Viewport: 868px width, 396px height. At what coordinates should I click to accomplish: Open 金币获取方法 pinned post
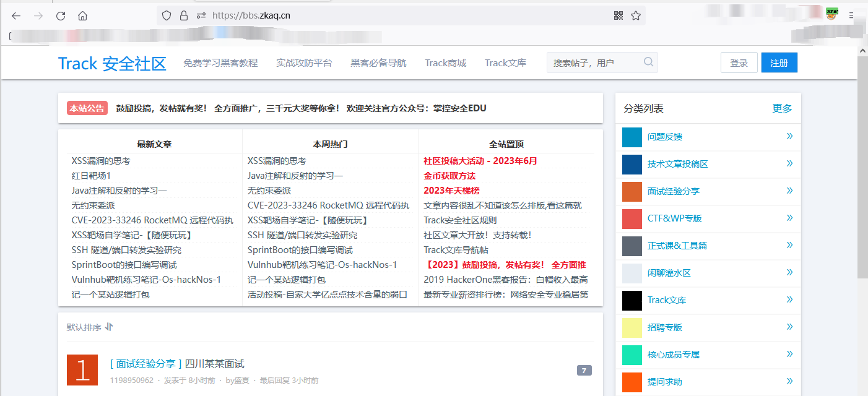click(449, 176)
